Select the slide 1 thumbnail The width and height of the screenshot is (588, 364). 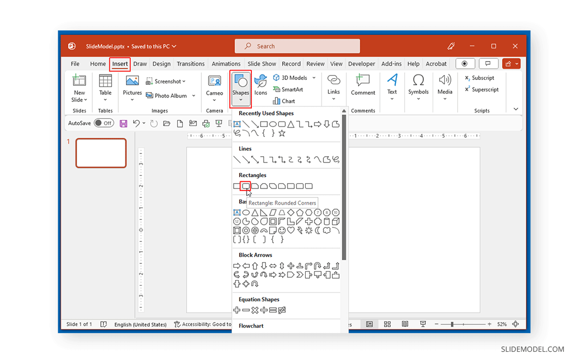click(x=101, y=153)
